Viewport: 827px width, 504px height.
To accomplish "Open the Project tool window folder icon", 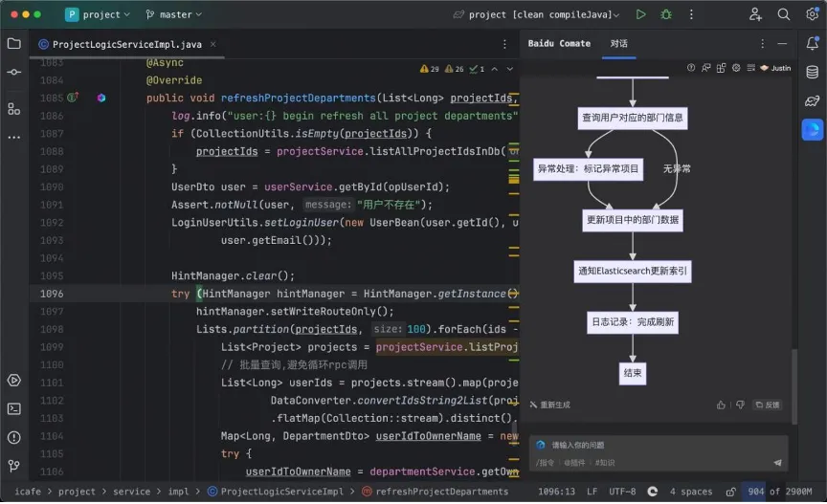I will 13,43.
